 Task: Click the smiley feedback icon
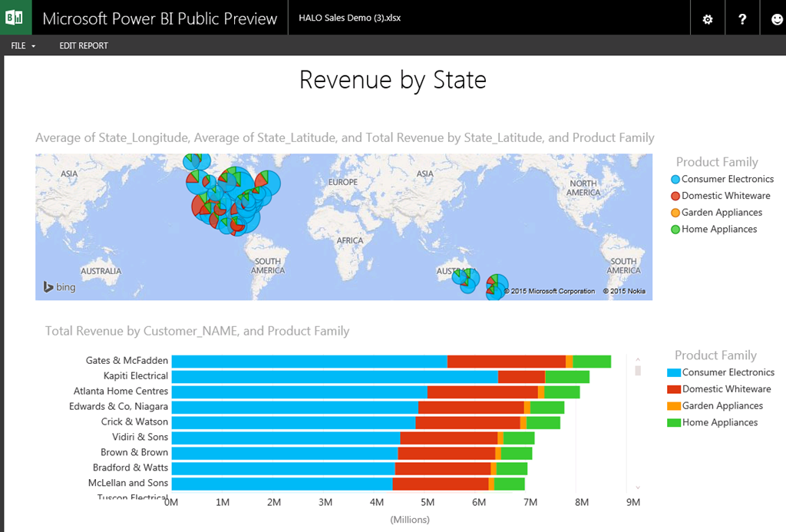pyautogui.click(x=776, y=19)
